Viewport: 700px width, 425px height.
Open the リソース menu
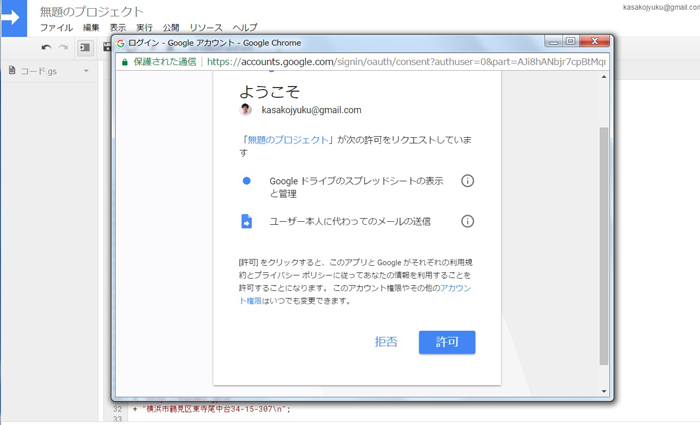206,28
